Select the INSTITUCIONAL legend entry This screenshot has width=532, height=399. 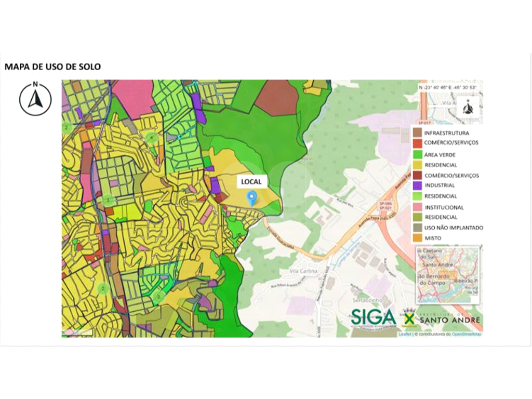[444, 207]
